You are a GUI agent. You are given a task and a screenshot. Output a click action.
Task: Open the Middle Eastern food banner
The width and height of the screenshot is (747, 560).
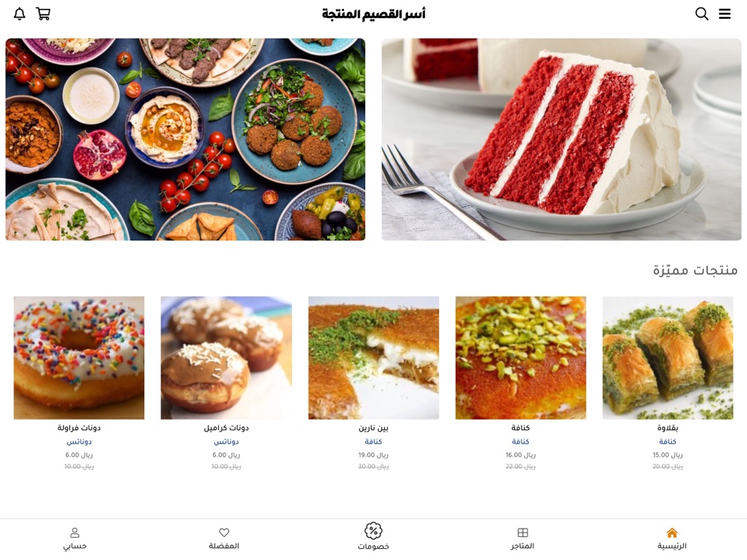tap(185, 139)
